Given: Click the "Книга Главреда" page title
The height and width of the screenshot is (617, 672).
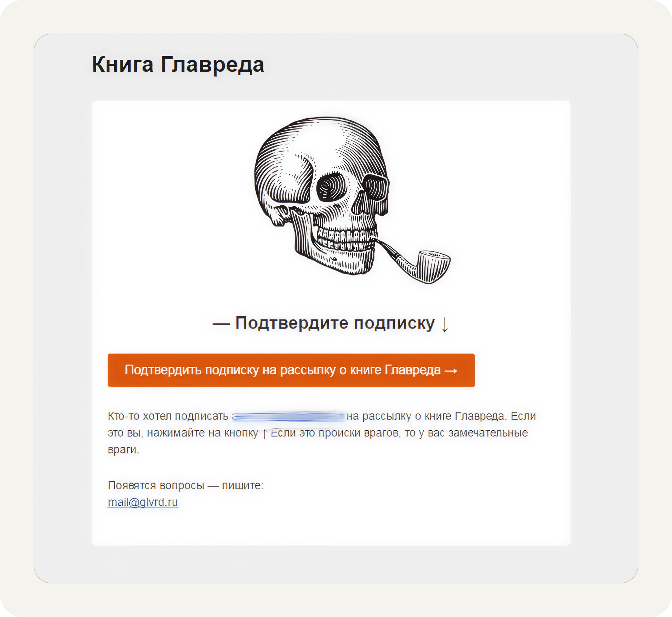Looking at the screenshot, I should click(x=178, y=64).
